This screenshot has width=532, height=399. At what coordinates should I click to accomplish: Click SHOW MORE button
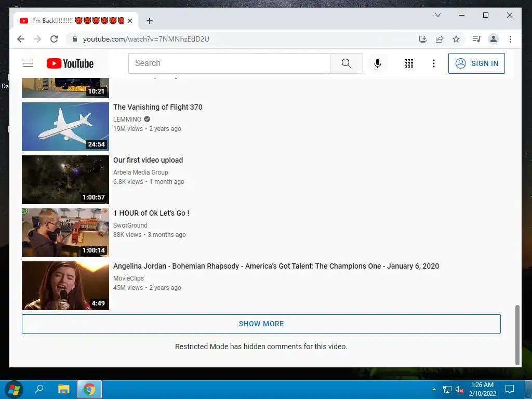click(x=261, y=324)
